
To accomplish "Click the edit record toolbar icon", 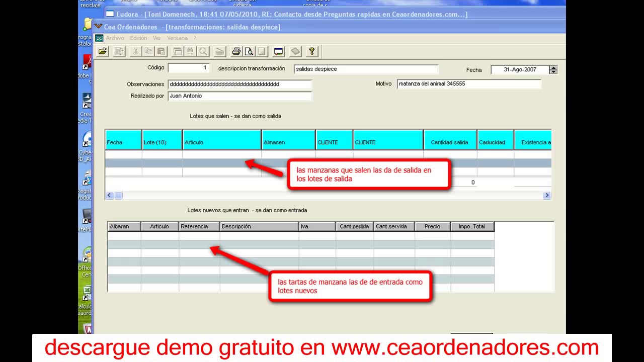I will [119, 51].
